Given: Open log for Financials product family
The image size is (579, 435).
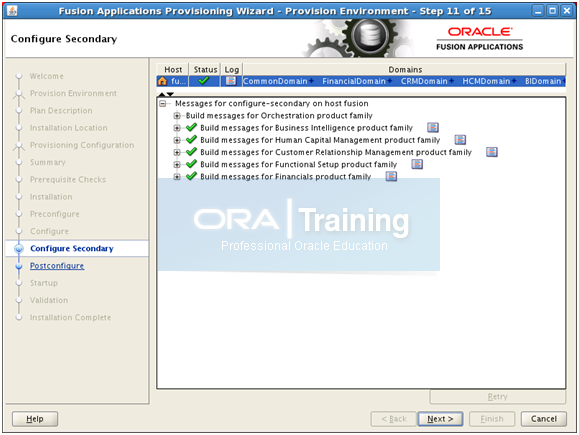Looking at the screenshot, I should point(391,177).
